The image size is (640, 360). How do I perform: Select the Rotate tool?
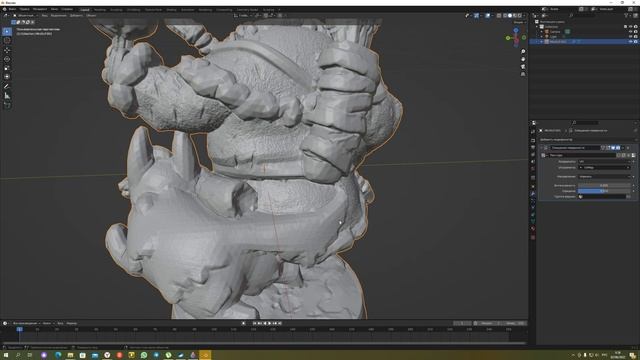point(7,59)
